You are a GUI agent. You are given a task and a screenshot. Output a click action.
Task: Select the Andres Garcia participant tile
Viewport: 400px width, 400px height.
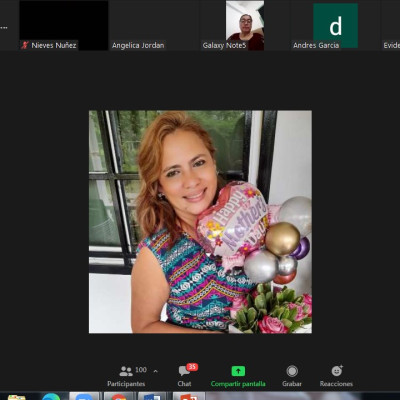[335, 25]
